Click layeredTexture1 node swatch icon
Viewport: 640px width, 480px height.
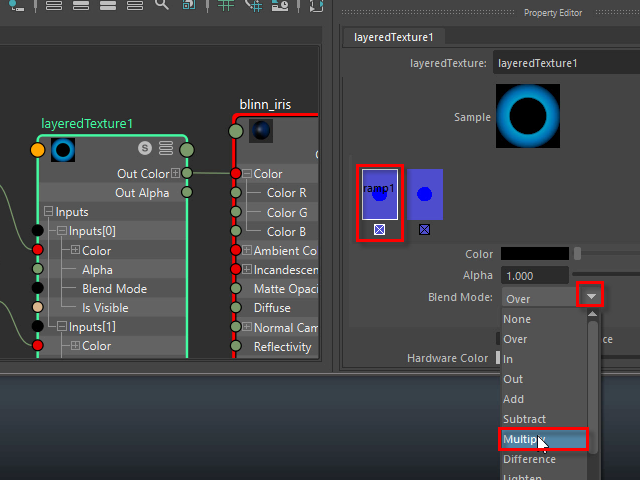pyautogui.click(x=64, y=150)
